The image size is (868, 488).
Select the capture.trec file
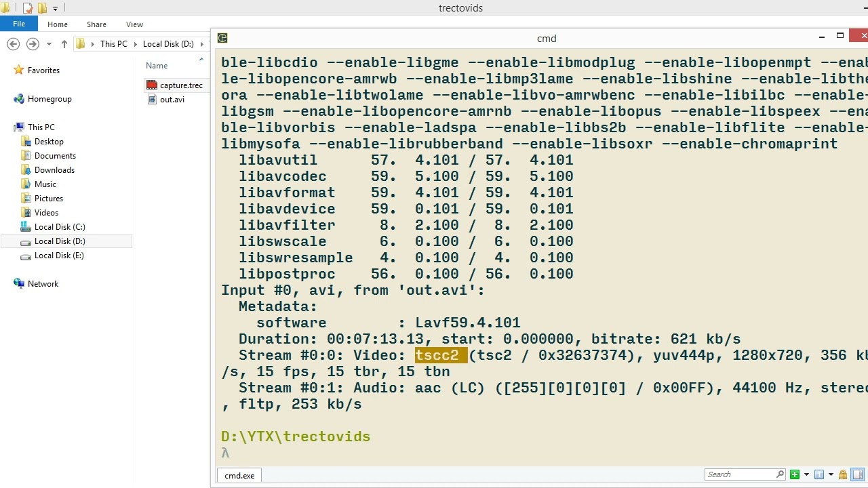(x=181, y=85)
